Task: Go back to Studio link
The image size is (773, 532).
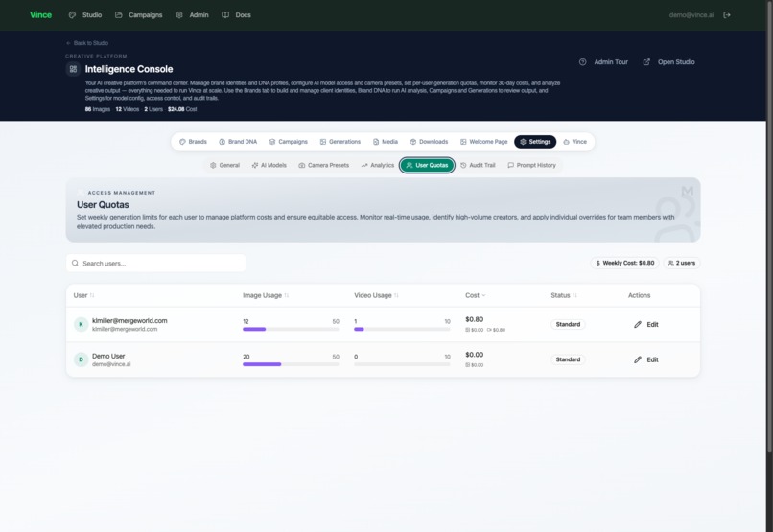Action: (x=87, y=43)
